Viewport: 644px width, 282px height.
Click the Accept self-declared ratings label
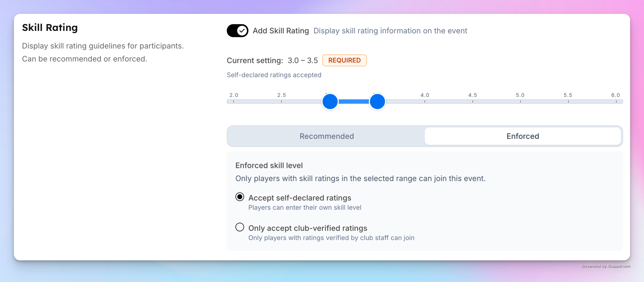300,198
